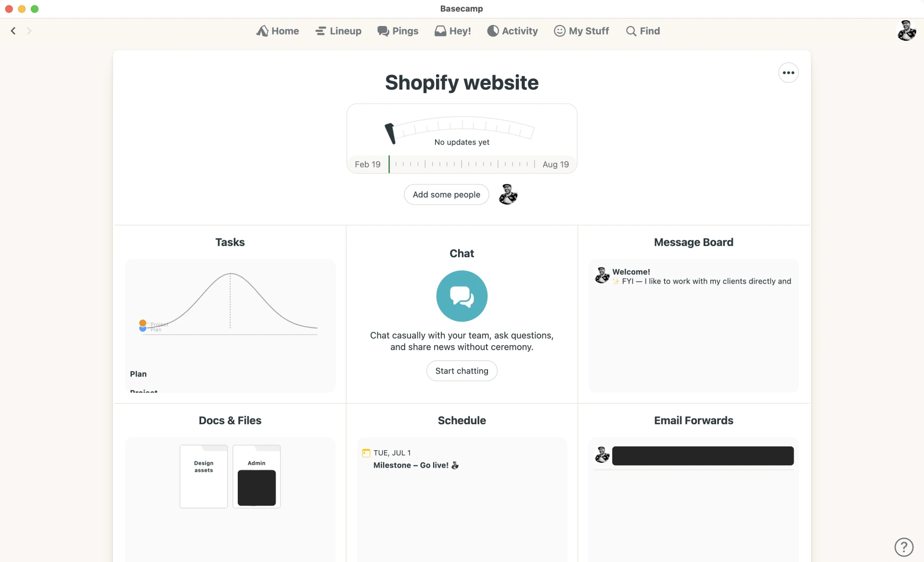924x562 pixels.
Task: Open the help question mark icon
Action: click(x=904, y=547)
